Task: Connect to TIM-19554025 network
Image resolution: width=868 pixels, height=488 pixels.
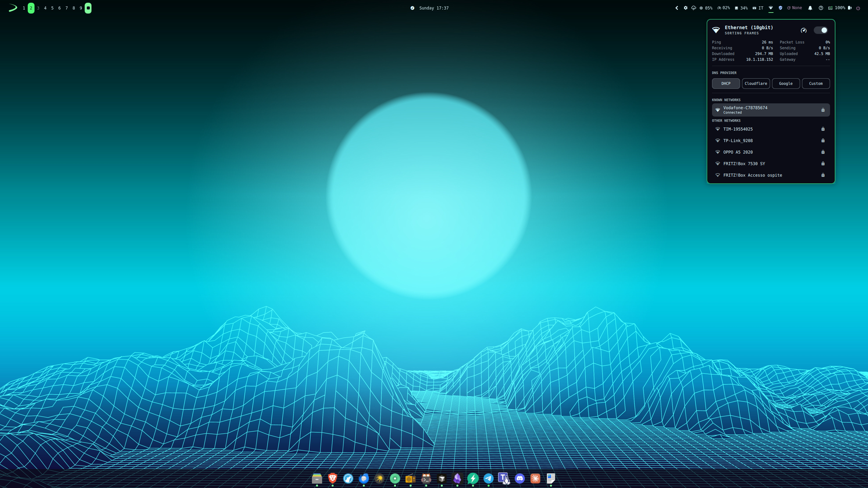Action: [x=771, y=129]
